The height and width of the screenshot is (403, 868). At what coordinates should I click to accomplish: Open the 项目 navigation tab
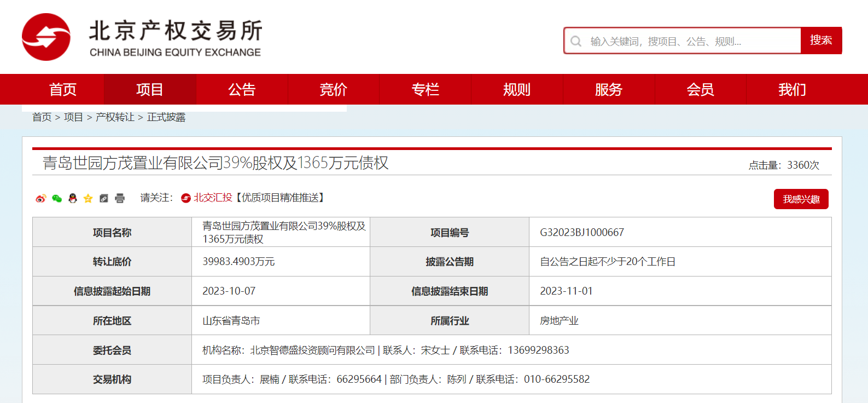150,89
